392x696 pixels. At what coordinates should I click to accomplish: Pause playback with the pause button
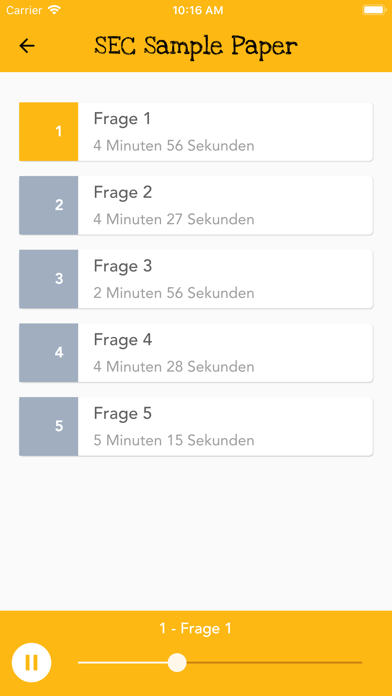click(x=32, y=662)
